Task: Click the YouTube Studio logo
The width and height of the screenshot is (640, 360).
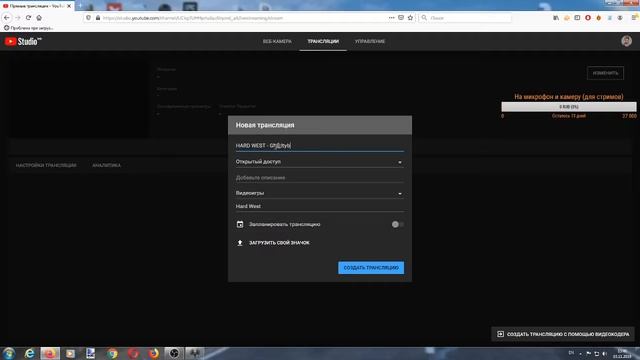Action: coord(23,41)
